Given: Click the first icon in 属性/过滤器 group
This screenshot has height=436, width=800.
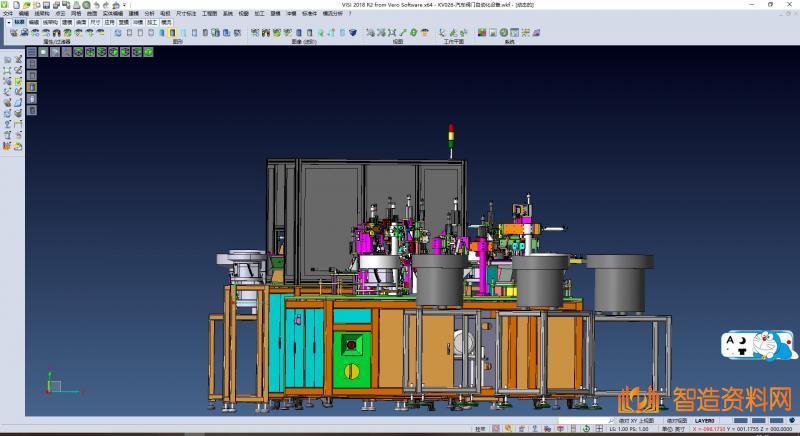Looking at the screenshot, I should point(13,33).
